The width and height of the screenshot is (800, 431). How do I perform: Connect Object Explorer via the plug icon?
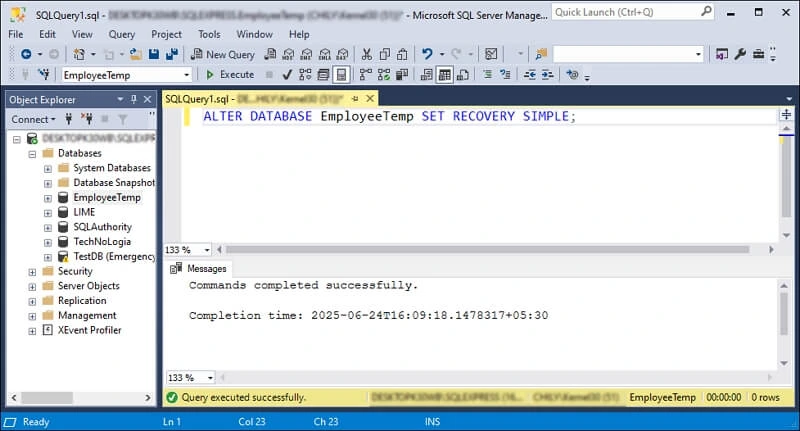[x=69, y=119]
